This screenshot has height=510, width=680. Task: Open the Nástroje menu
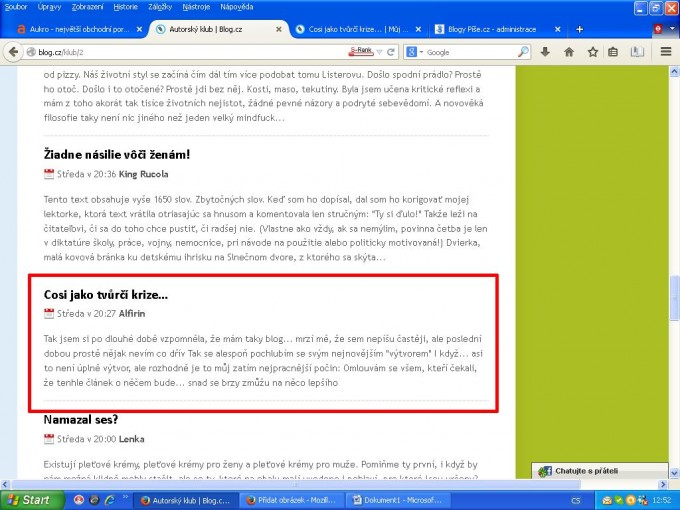(x=195, y=7)
